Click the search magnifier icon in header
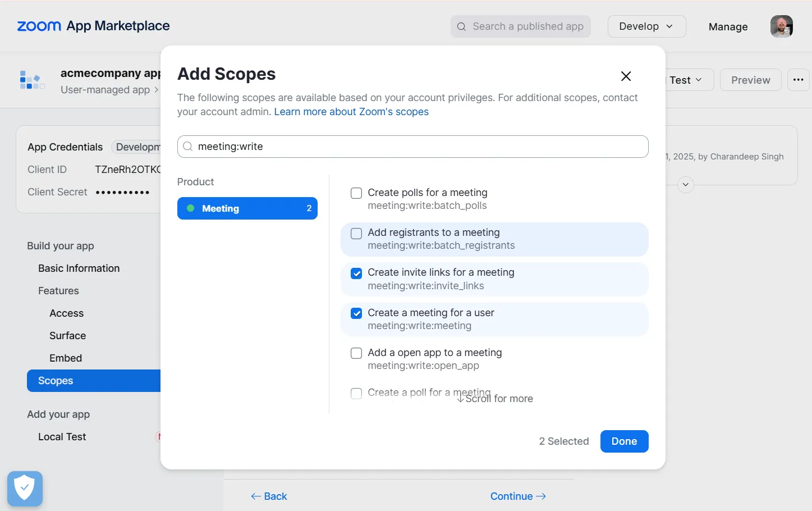This screenshot has height=511, width=812. point(461,26)
